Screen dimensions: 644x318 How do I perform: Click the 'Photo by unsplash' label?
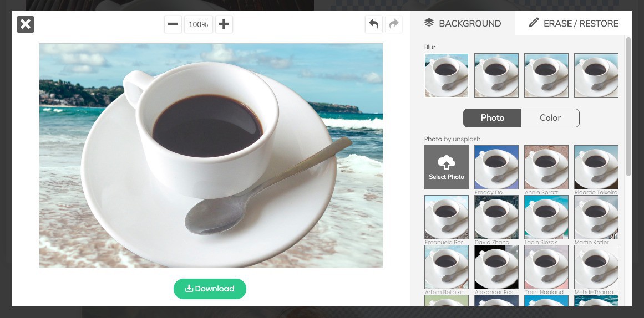[452, 139]
